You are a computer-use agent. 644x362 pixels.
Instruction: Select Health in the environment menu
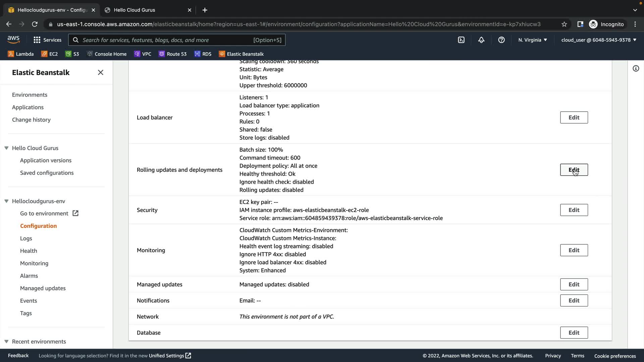pos(29,251)
